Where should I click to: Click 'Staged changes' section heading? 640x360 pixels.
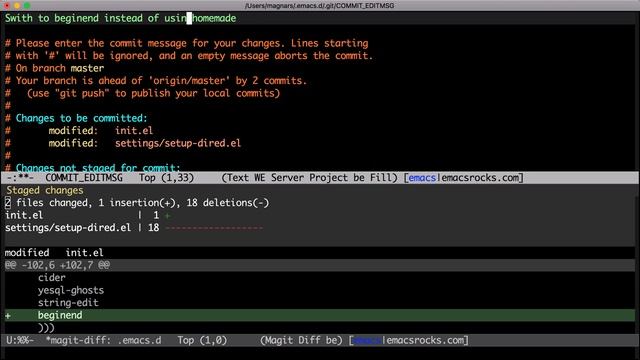(44, 191)
